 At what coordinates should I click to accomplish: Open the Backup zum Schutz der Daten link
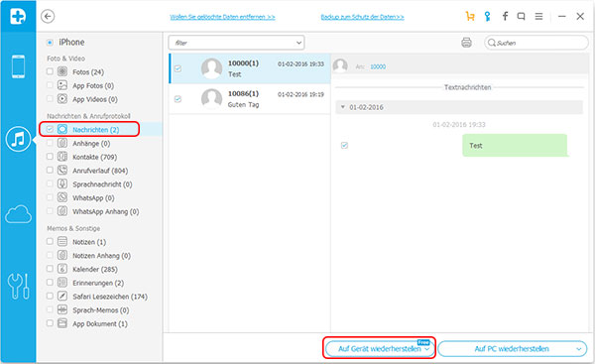pyautogui.click(x=362, y=17)
